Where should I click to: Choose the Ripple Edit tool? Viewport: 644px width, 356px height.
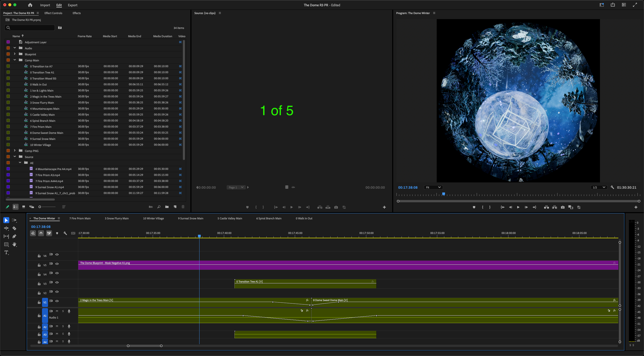point(6,228)
